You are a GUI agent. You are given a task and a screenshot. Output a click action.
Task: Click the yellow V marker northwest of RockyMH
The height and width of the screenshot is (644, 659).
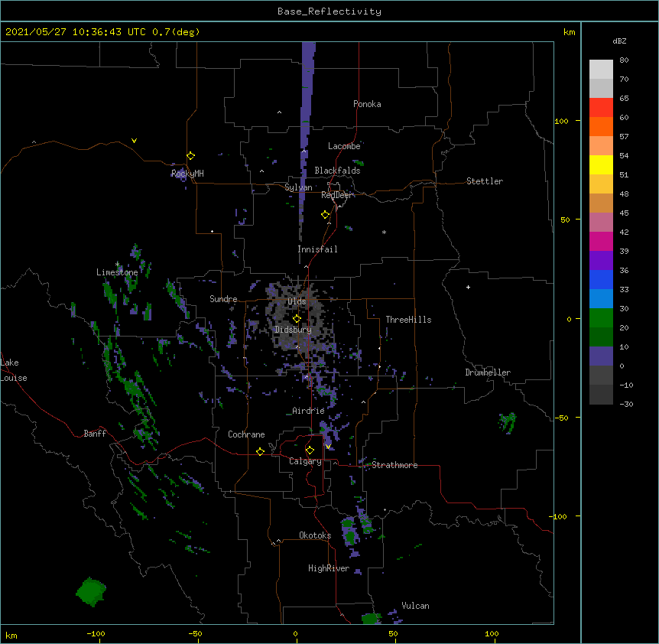point(134,141)
